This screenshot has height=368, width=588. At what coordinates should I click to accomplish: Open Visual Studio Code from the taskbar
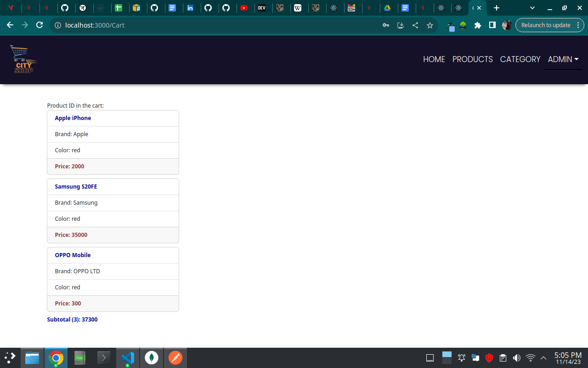point(127,357)
